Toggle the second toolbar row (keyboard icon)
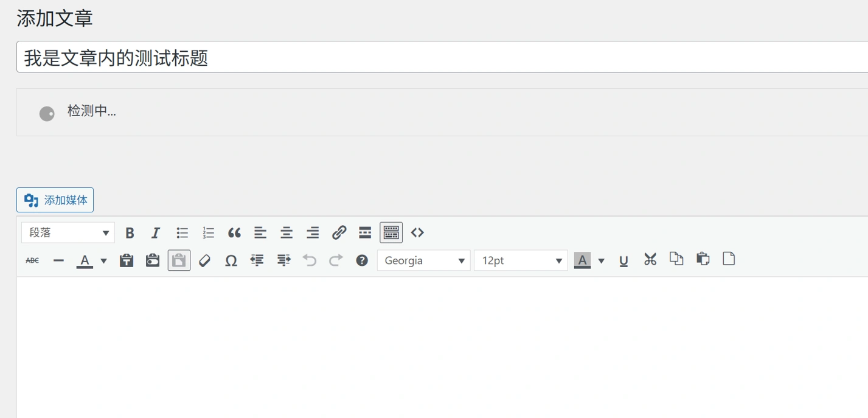Screen dimensions: 868x418 (x=391, y=232)
